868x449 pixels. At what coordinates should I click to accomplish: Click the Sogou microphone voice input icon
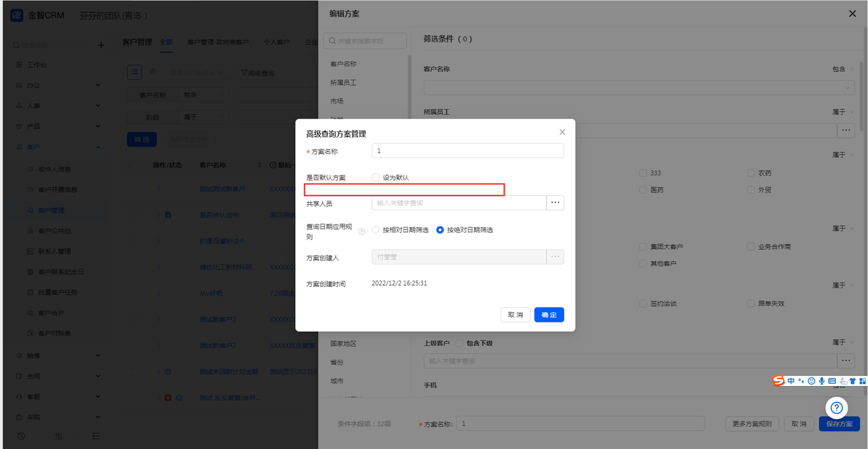coord(821,381)
